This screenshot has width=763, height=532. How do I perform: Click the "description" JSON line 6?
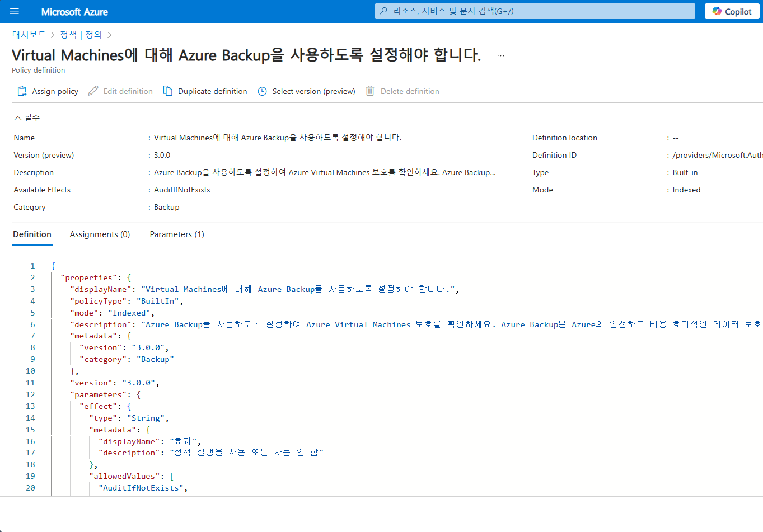pos(415,324)
